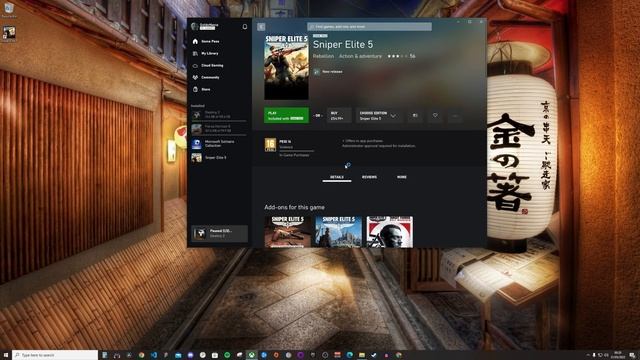
Task: Open the third add-on with red-white artwork
Action: coord(389,231)
